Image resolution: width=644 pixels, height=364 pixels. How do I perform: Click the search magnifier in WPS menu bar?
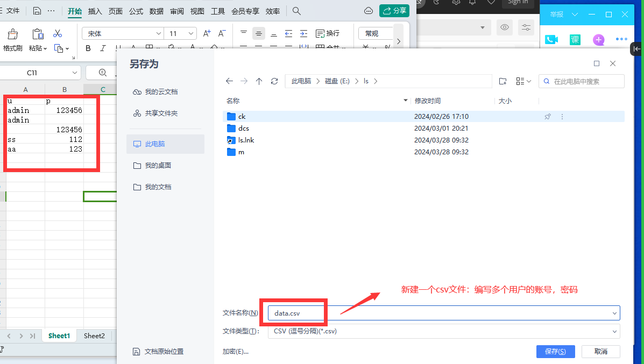tap(296, 11)
